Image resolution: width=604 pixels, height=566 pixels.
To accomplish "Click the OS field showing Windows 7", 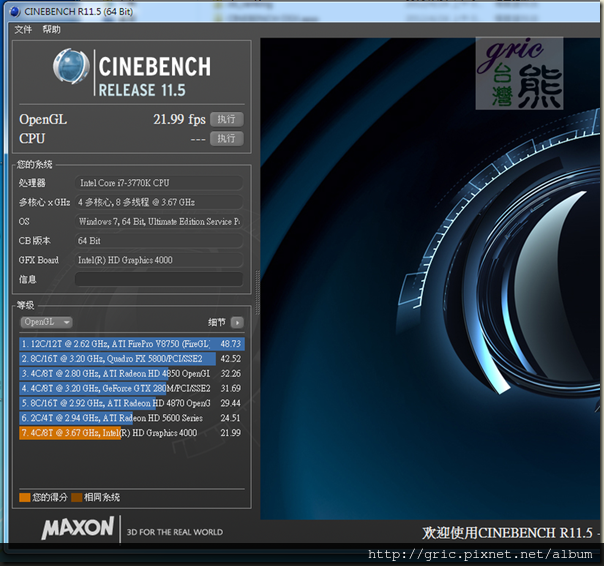I will [159, 221].
